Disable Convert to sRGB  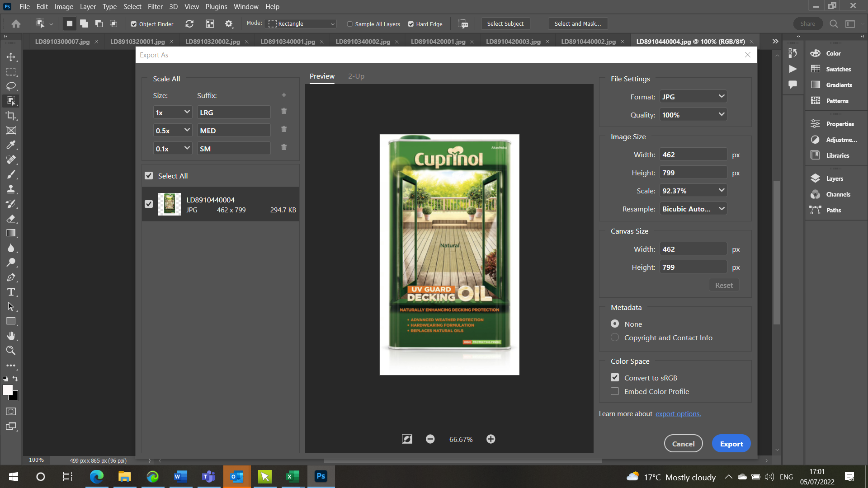tap(615, 377)
